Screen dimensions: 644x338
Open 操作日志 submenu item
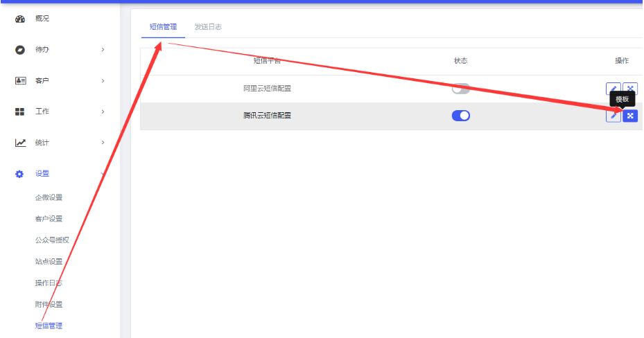[49, 283]
